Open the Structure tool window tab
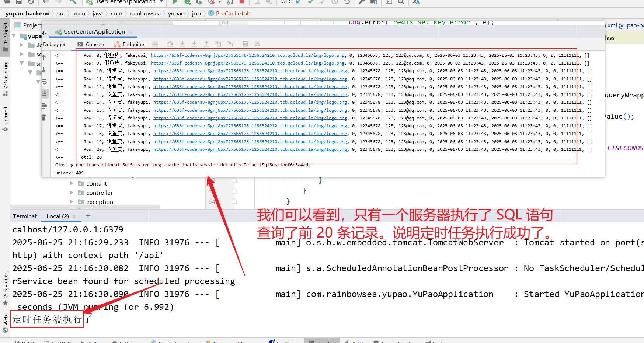Screen dimensions: 644x343 (x=6, y=78)
